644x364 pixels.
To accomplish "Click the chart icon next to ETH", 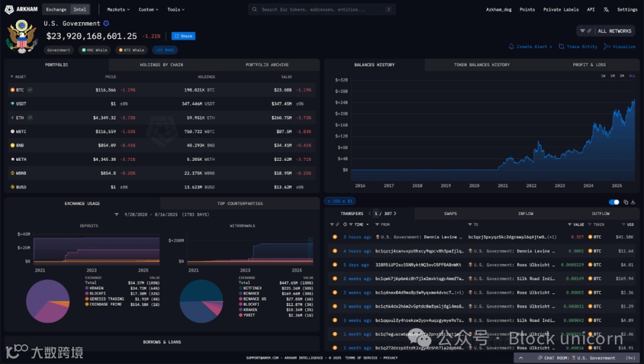I will [30, 117].
